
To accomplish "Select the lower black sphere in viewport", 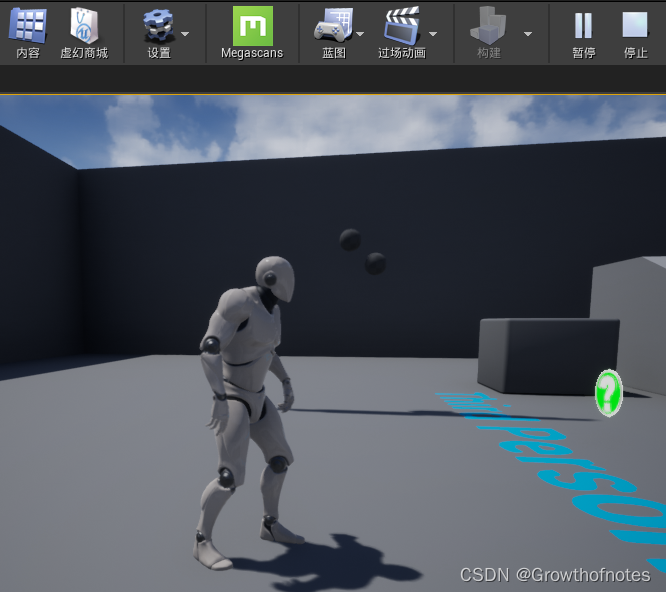I will pos(375,263).
